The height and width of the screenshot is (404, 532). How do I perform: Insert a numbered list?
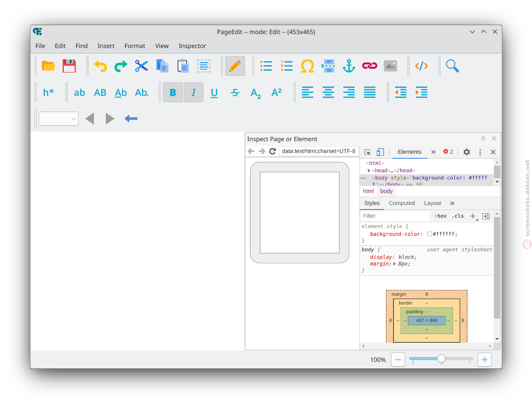point(287,66)
